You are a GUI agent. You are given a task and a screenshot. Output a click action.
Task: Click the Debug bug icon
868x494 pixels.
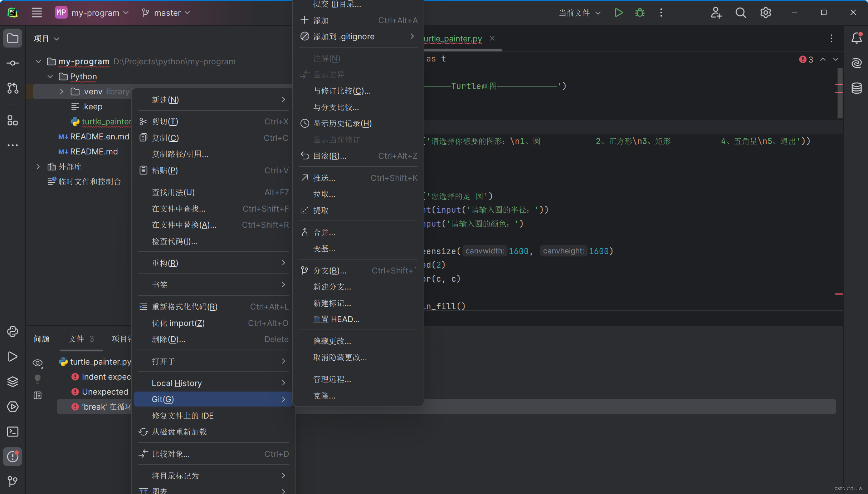tap(640, 13)
